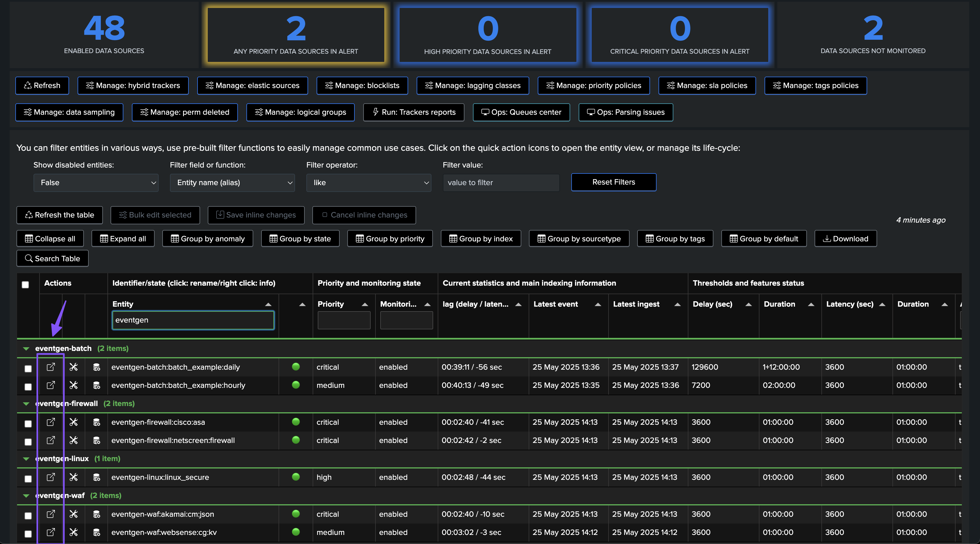
Task: Click database icon for eventgen-linux:linux_secure row
Action: click(x=97, y=477)
